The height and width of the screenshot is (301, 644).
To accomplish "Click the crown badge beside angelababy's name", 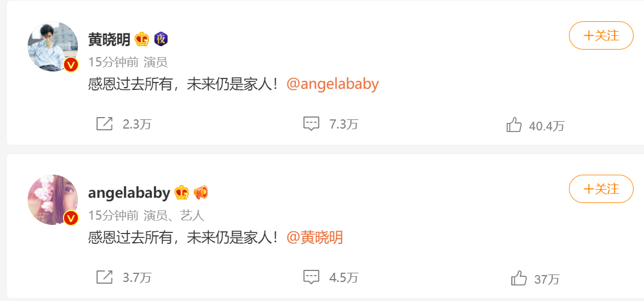I will (182, 193).
